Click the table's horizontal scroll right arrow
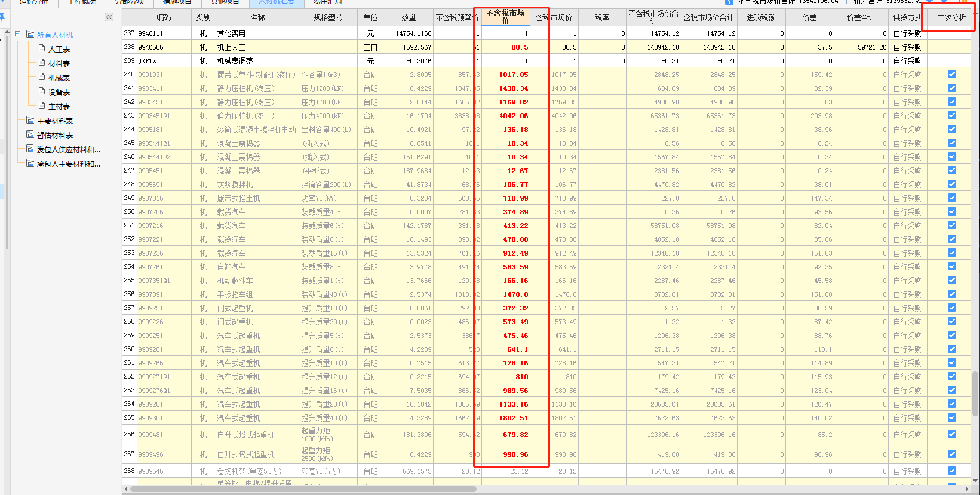 [967, 489]
